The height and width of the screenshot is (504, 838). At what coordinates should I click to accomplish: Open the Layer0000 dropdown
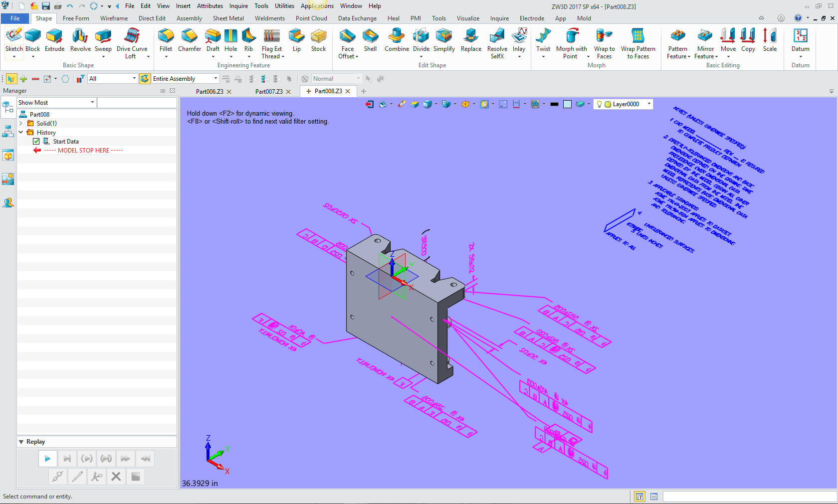(x=649, y=104)
